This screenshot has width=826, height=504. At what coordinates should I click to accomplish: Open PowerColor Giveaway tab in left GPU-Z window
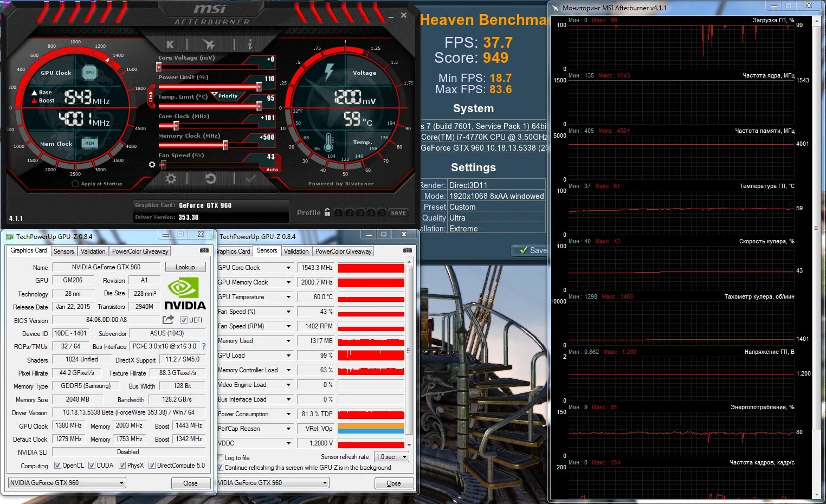tap(140, 251)
